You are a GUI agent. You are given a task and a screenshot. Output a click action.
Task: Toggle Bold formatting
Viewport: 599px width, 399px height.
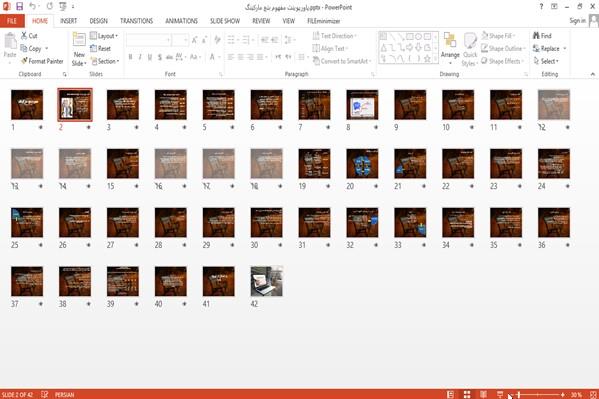(130, 57)
